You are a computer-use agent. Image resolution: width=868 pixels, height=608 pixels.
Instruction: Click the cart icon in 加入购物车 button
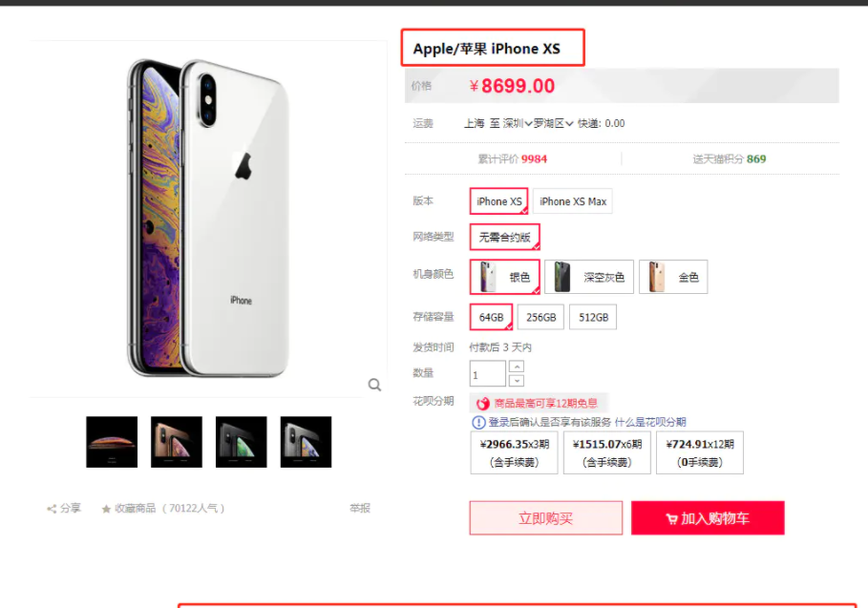(671, 519)
